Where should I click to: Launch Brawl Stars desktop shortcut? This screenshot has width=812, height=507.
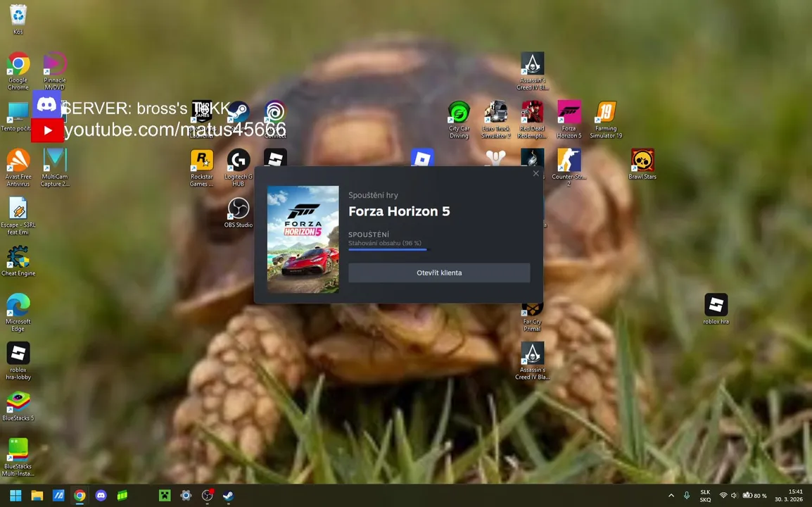[x=642, y=164]
